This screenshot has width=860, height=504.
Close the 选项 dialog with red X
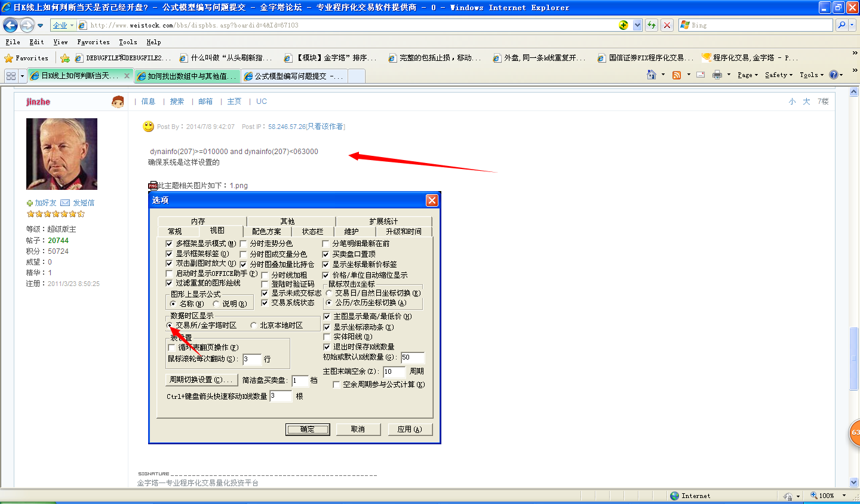pos(432,200)
